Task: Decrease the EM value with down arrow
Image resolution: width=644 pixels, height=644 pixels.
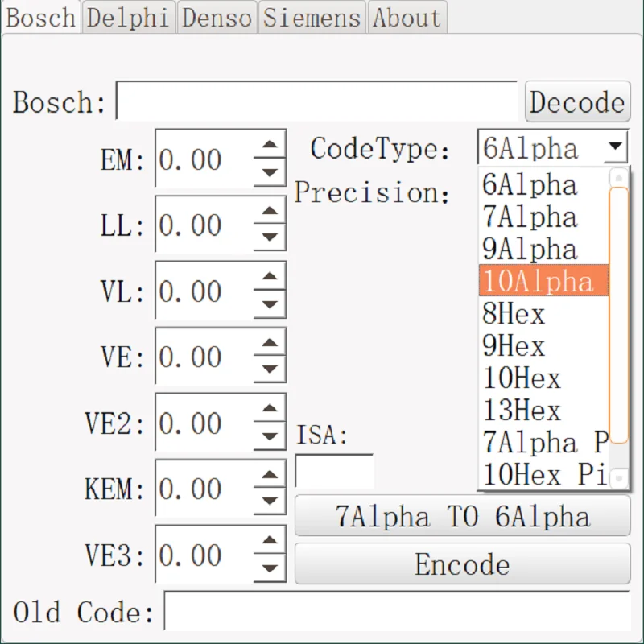Action: click(270, 171)
